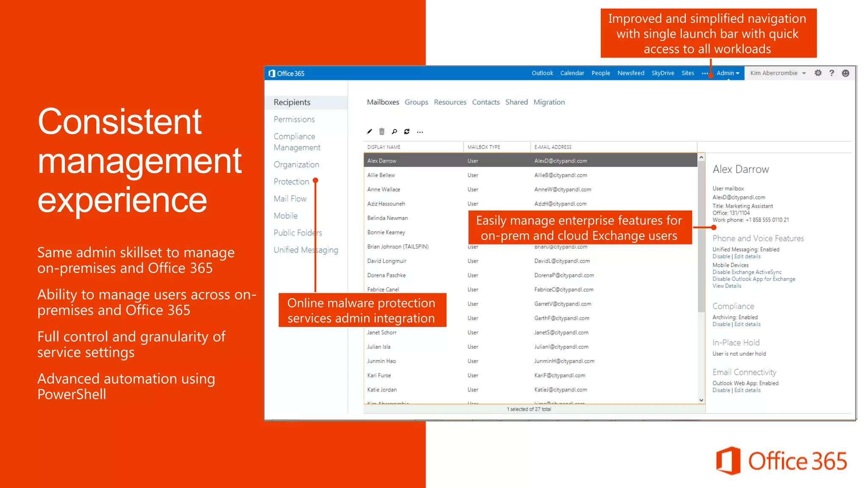Open Organization in the left navigation
The width and height of the screenshot is (868, 488).
pos(296,164)
